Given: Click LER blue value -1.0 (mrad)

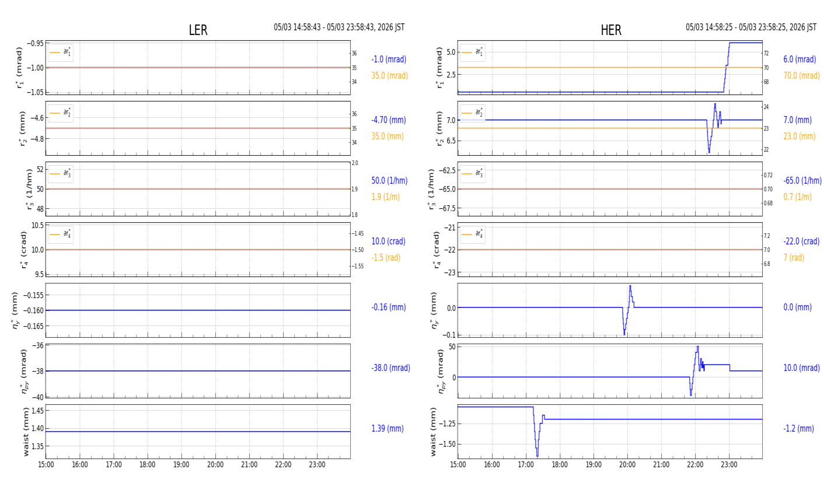Looking at the screenshot, I should point(389,60).
